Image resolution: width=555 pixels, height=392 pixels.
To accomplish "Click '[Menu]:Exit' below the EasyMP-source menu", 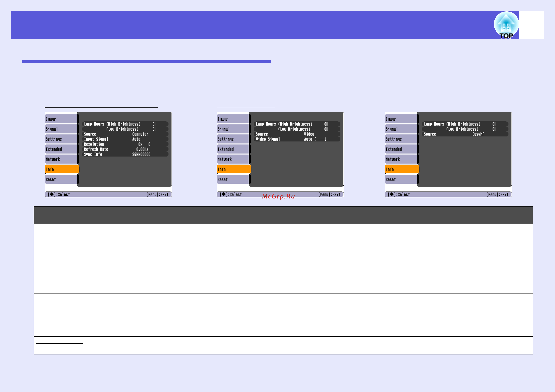I will click(497, 195).
